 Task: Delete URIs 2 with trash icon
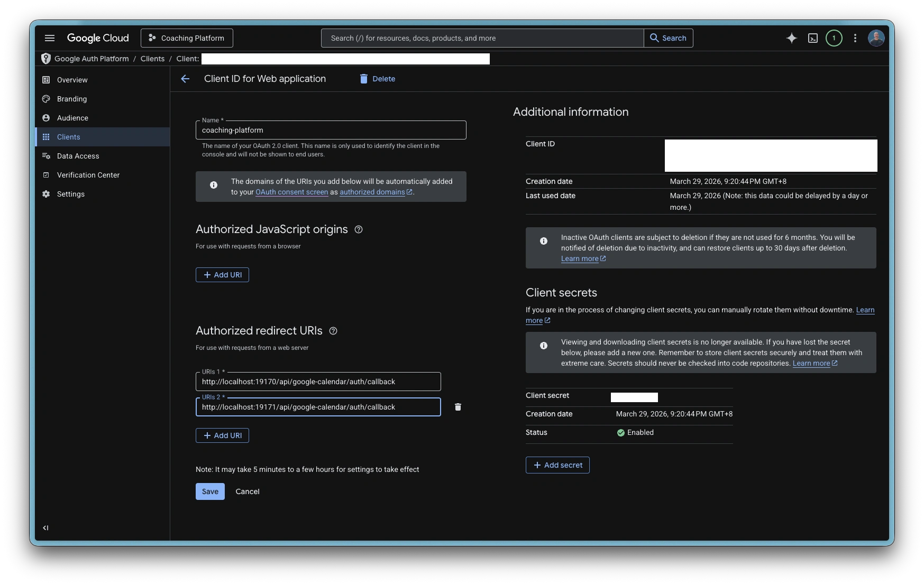pyautogui.click(x=458, y=407)
